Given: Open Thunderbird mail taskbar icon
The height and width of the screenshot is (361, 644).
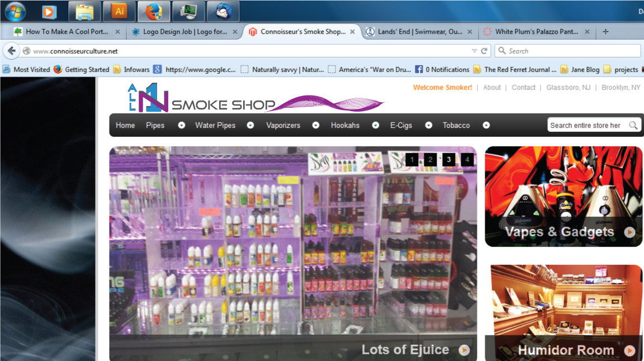Looking at the screenshot, I should (x=222, y=12).
